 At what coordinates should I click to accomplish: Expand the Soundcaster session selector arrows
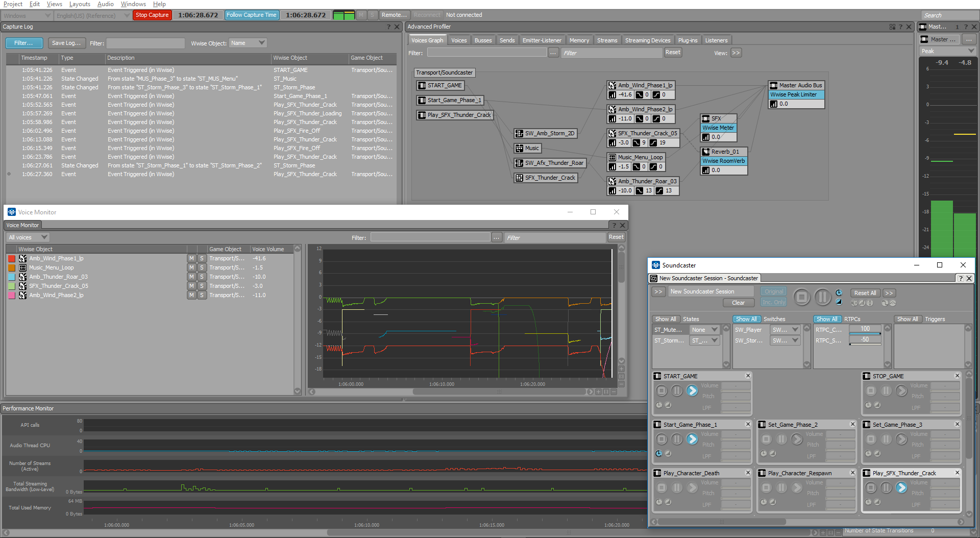click(x=658, y=291)
